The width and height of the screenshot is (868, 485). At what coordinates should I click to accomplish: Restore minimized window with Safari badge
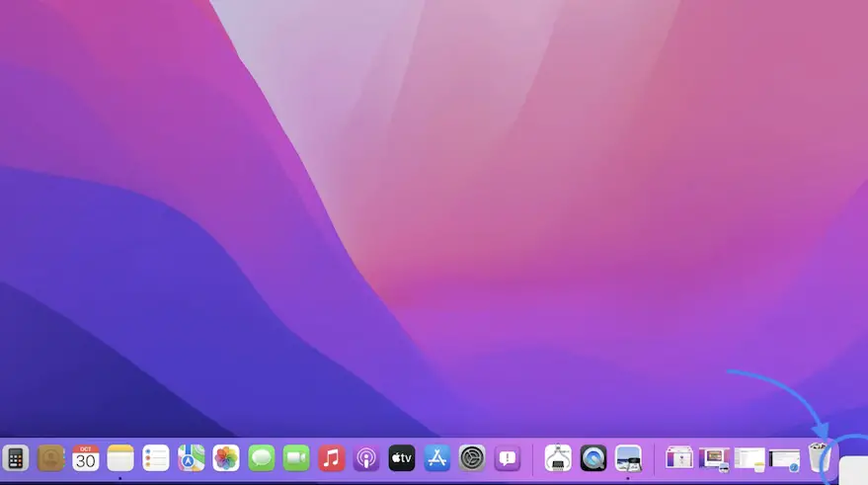784,460
